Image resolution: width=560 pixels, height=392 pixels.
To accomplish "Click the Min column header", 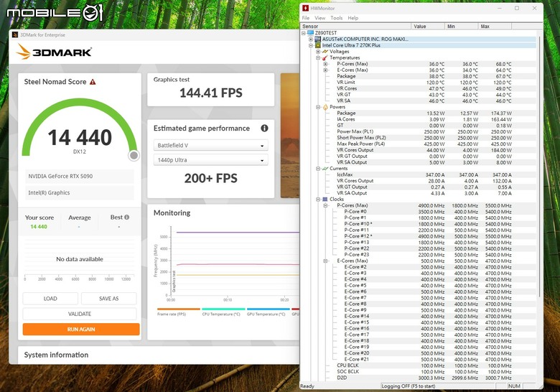I will point(461,27).
